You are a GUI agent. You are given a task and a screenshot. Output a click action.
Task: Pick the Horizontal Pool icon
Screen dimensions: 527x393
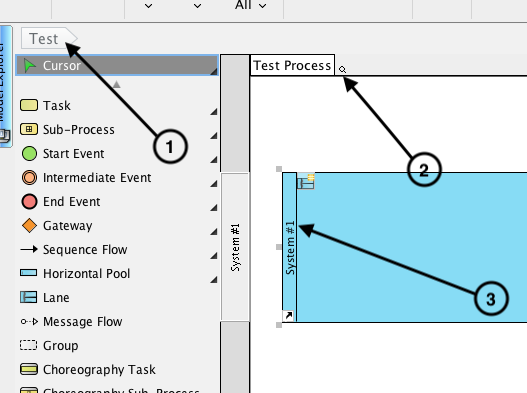[x=29, y=273]
